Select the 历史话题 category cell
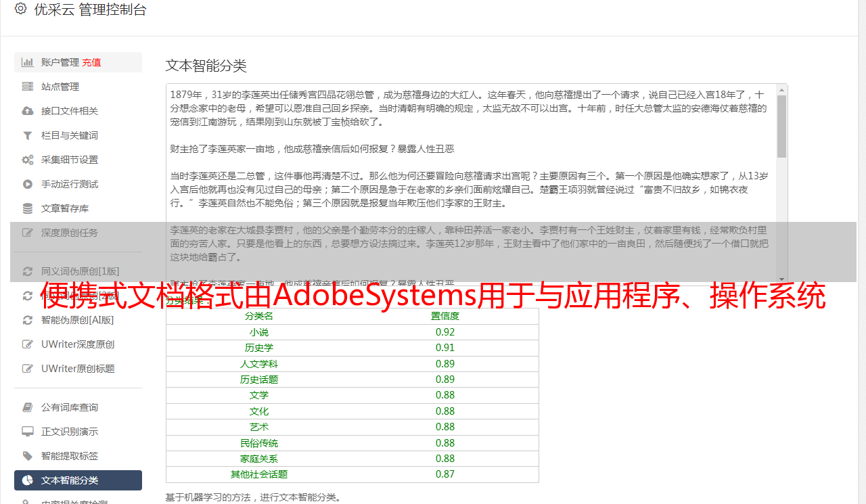This screenshot has height=504, width=866. [259, 380]
